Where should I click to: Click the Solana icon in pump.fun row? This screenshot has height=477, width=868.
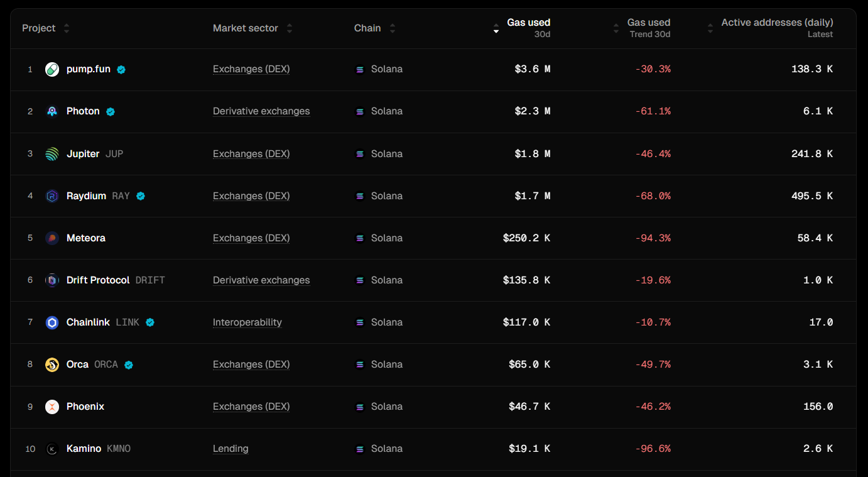[360, 70]
